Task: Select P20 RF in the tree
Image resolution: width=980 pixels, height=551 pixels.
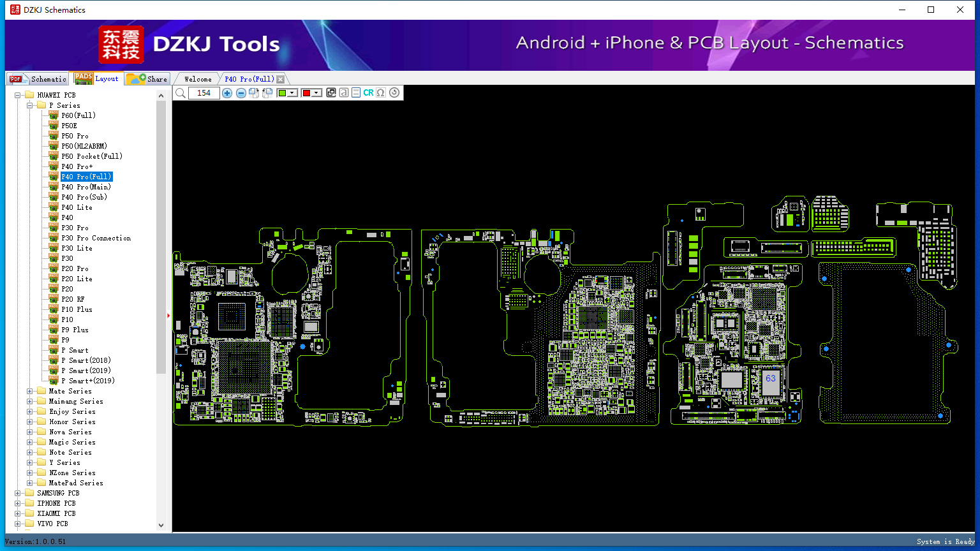Action: click(x=73, y=299)
